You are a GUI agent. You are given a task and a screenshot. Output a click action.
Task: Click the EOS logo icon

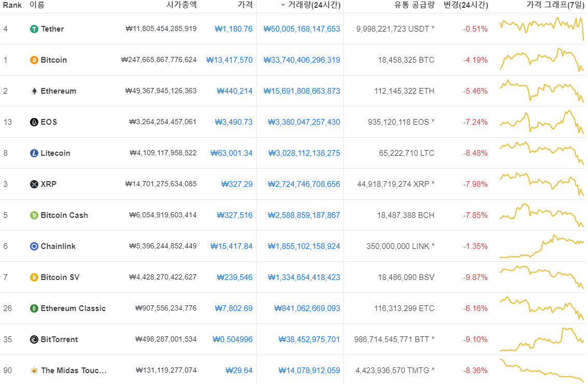[34, 122]
